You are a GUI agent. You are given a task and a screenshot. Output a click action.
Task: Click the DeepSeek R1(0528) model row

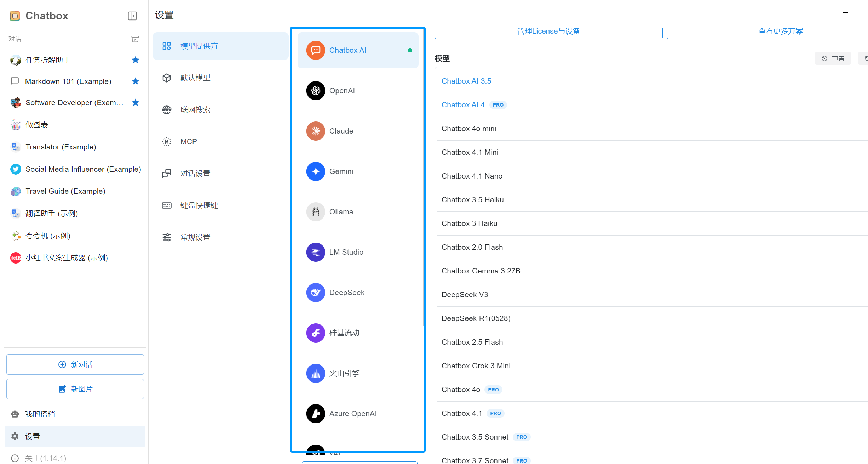point(653,318)
